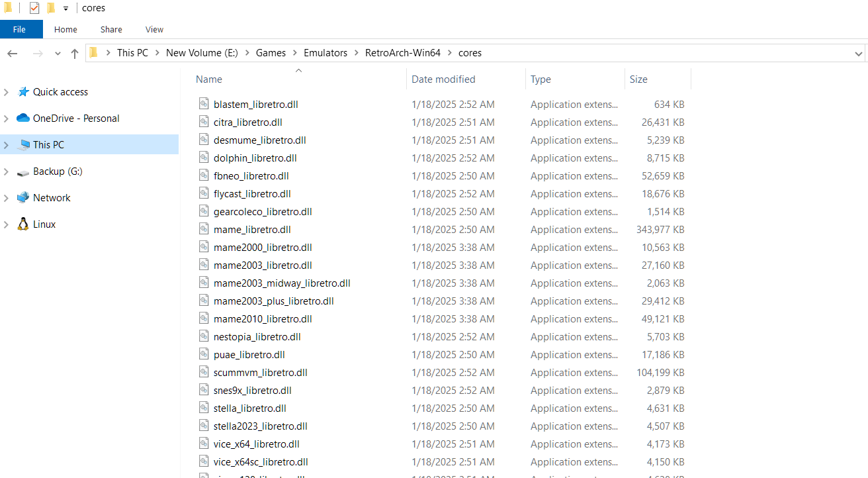Select Network in the navigation pane
The width and height of the screenshot is (868, 478).
[x=52, y=198]
